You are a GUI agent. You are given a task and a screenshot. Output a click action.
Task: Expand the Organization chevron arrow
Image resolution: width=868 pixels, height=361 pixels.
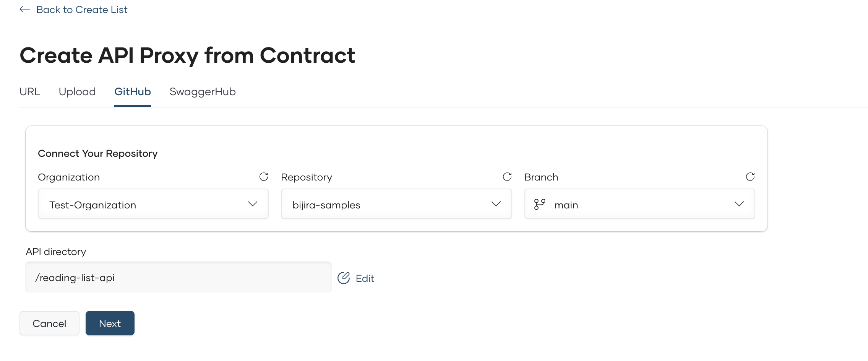coord(252,204)
